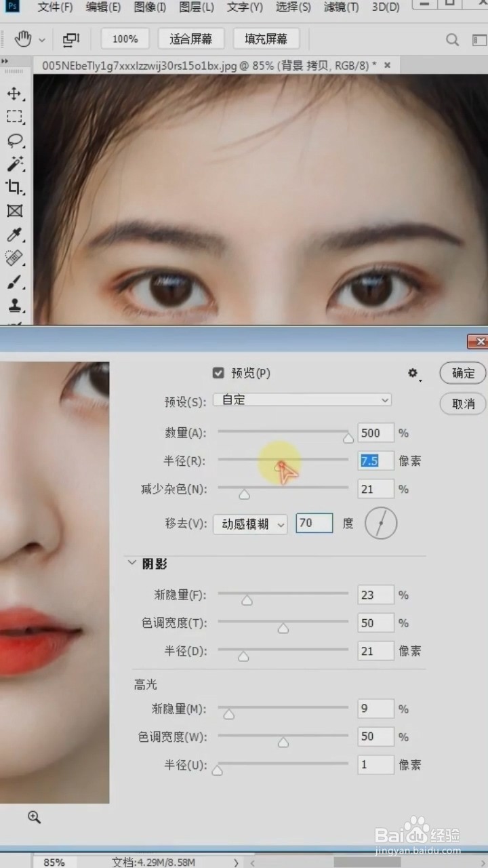The image size is (488, 868).
Task: Select the Spot Healing Brush tool
Action: click(14, 258)
